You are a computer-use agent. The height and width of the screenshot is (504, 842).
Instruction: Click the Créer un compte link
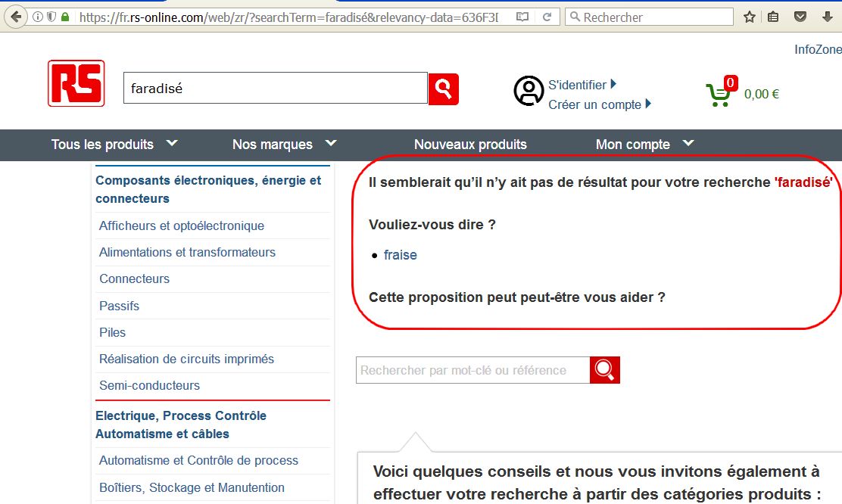click(x=595, y=104)
